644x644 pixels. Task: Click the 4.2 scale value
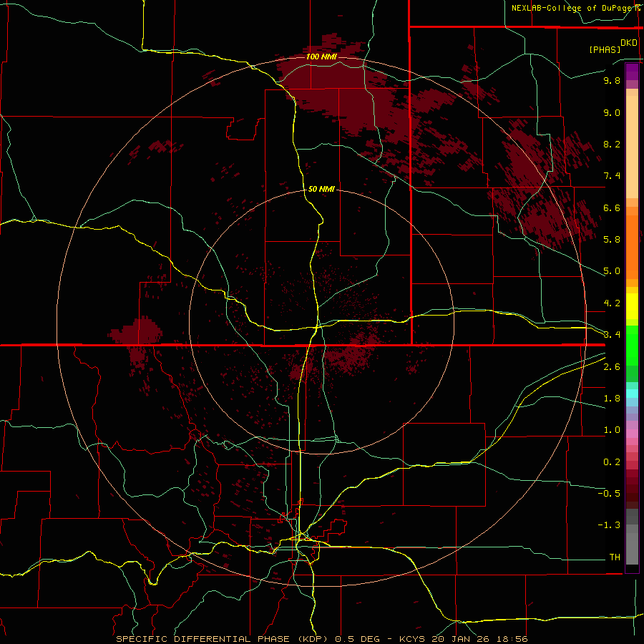coord(612,303)
